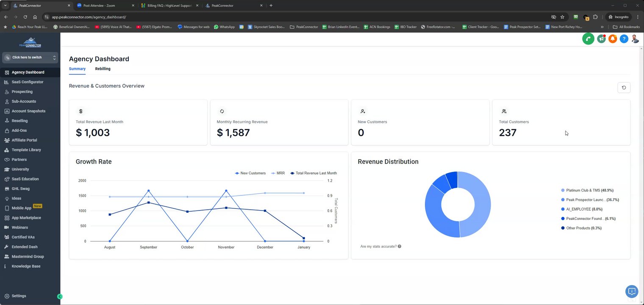Open the All Bookmarks folder

click(626, 27)
